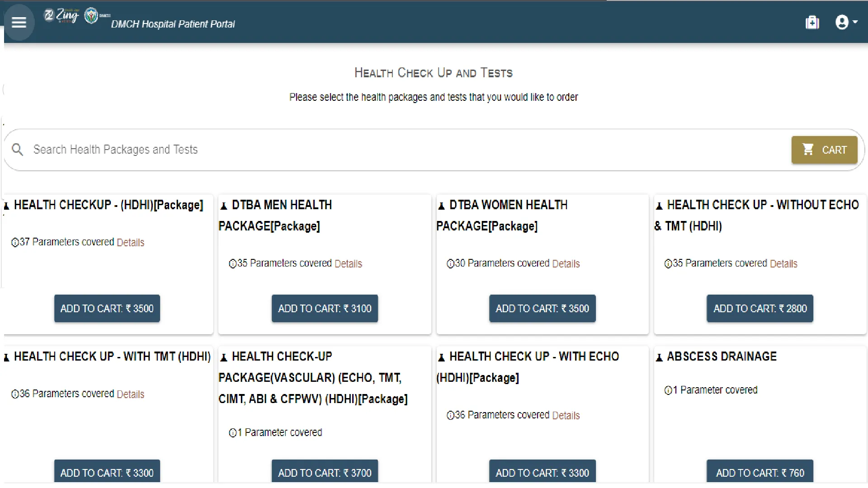Click flask icon of DTBA MEN HEALTH PACKAGE
Screen dimensions: 868x488
coord(224,206)
